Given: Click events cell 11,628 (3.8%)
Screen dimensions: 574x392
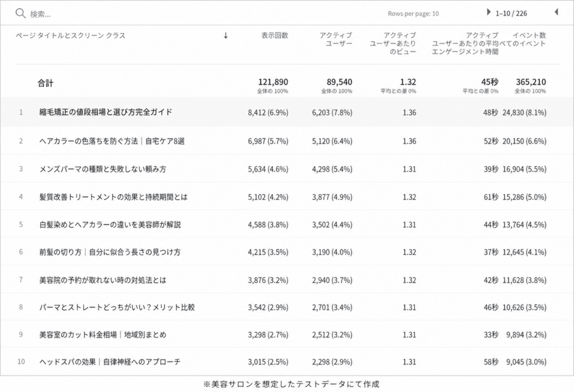Looking at the screenshot, I should (x=524, y=280).
